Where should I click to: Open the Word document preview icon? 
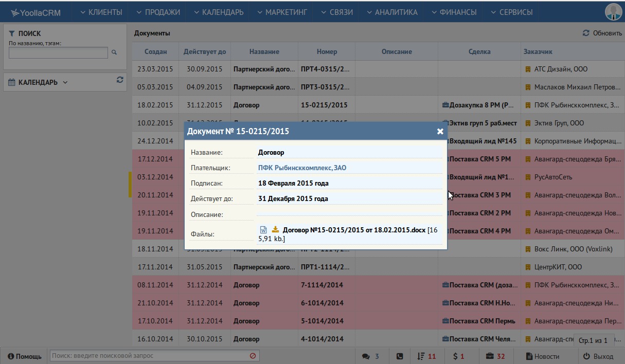[x=263, y=230]
